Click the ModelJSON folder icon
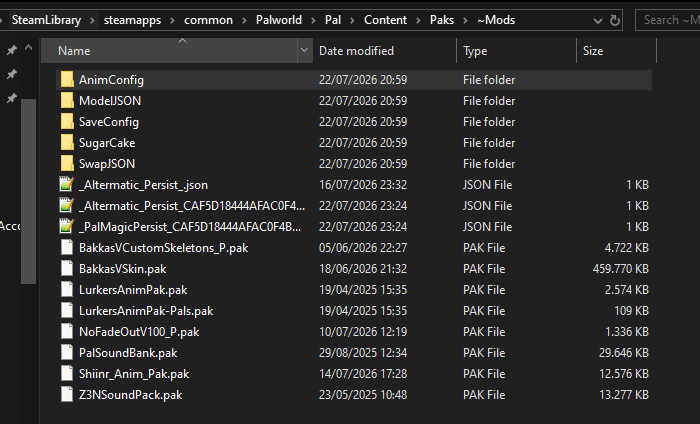The height and width of the screenshot is (424, 700). pos(67,100)
